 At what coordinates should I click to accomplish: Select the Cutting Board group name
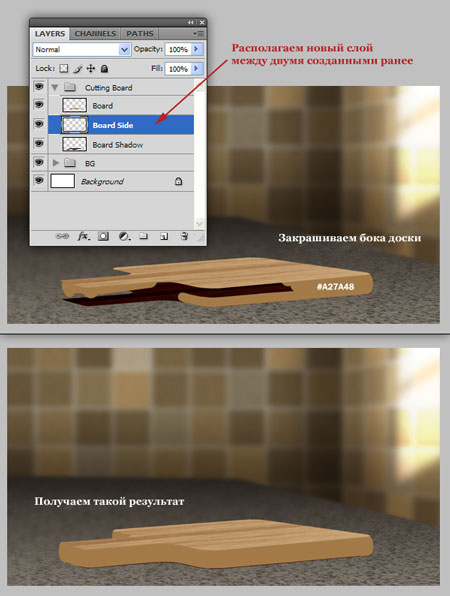[x=109, y=88]
